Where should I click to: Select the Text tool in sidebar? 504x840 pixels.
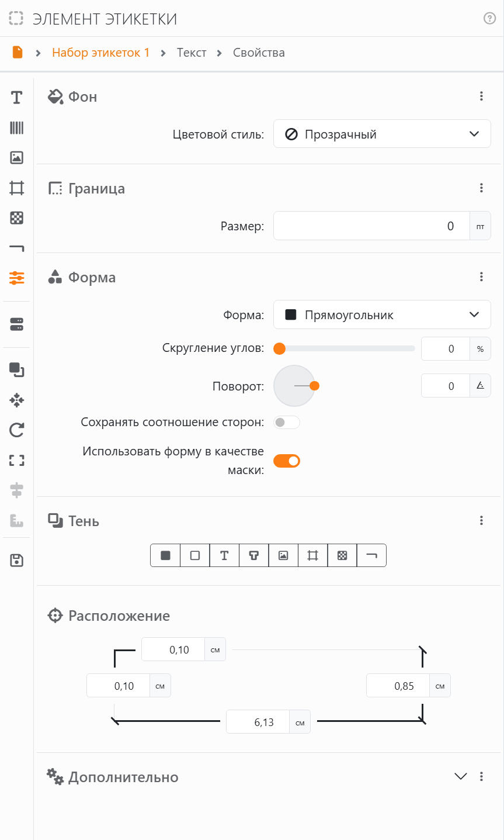pos(17,98)
